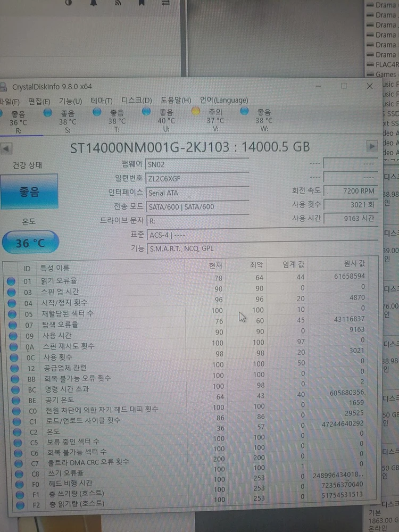The image size is (399, 532).
Task: Click status icon of 0C 사용 횟수
Action: [14, 358]
